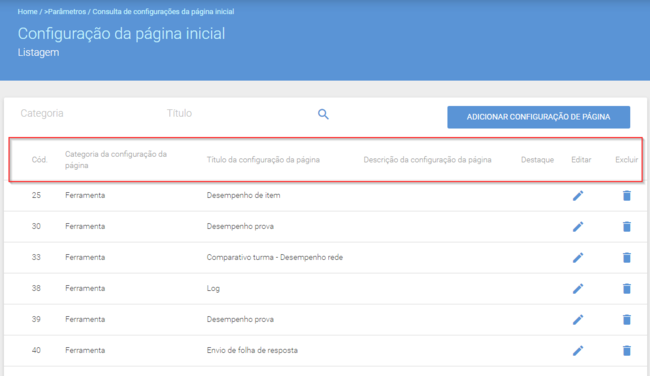Delete row 33 Comparativo turma

pos(627,257)
